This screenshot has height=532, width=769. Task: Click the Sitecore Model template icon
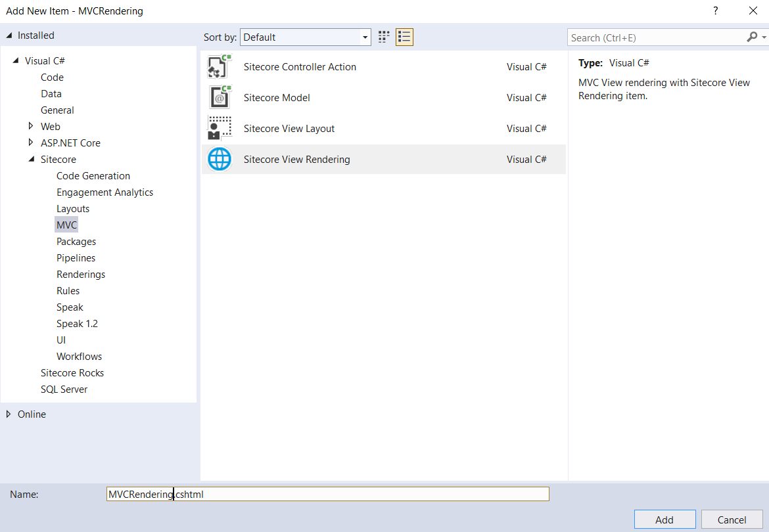220,97
